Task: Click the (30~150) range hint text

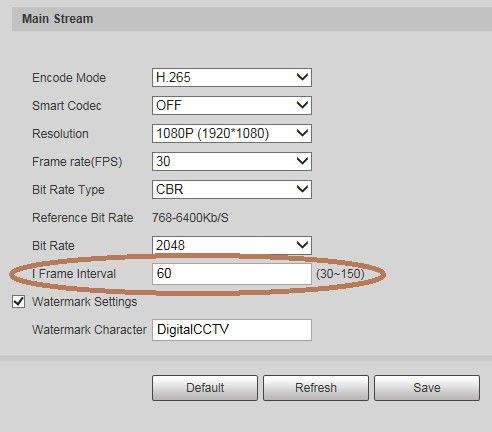Action: click(340, 274)
